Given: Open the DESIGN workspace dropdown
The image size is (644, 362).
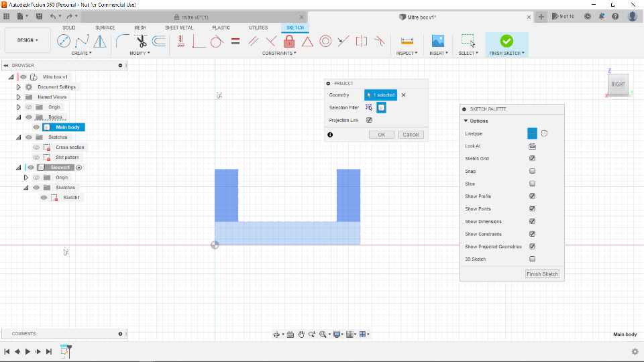Looking at the screenshot, I should point(28,40).
